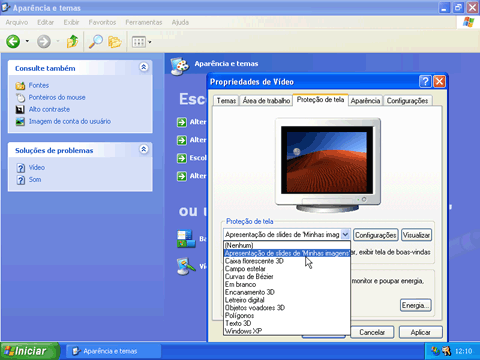Open the Som troubleshooter link
The image size is (480, 360).
tap(35, 179)
